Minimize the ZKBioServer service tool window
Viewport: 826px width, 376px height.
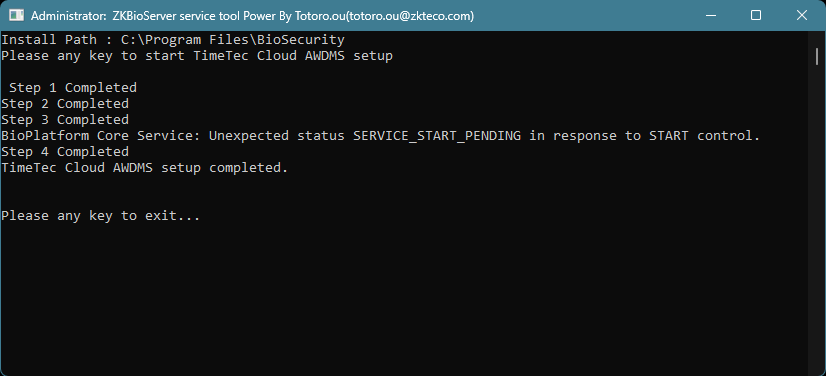tap(709, 15)
